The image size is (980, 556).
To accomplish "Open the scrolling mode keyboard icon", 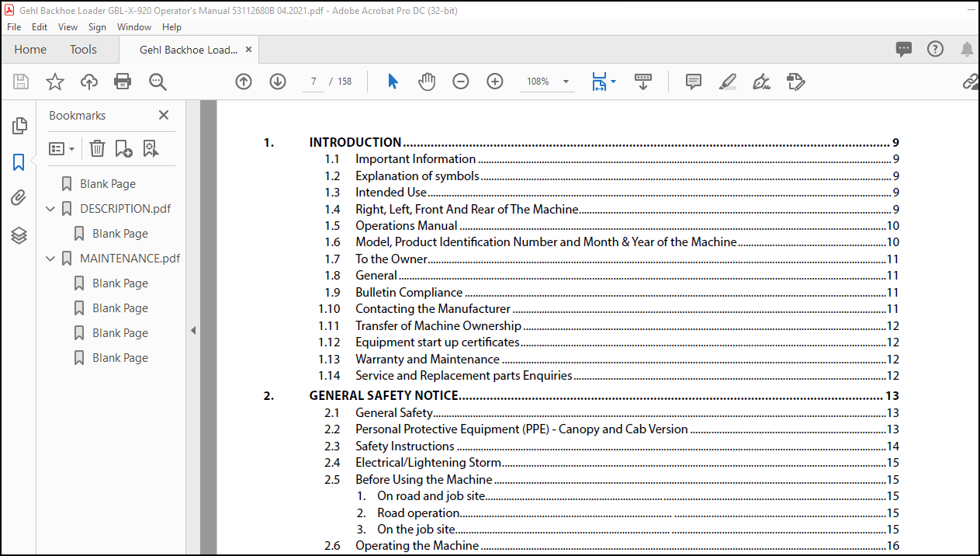I will [643, 82].
